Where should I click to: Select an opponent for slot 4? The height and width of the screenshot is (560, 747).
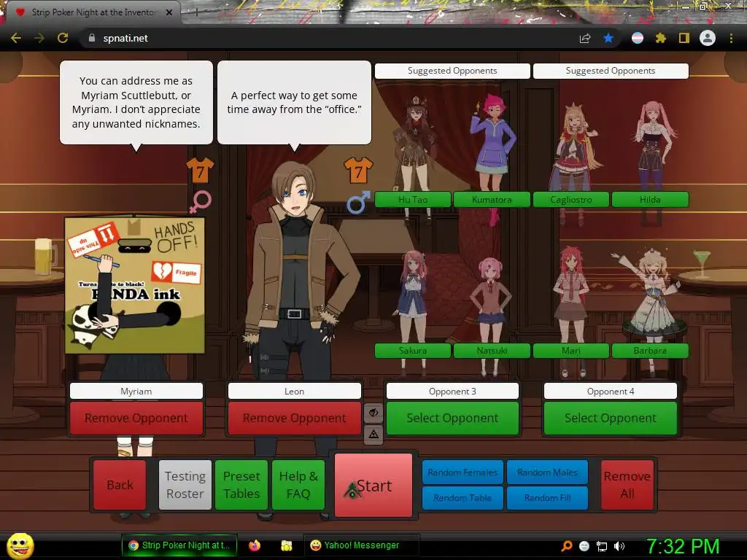[611, 418]
